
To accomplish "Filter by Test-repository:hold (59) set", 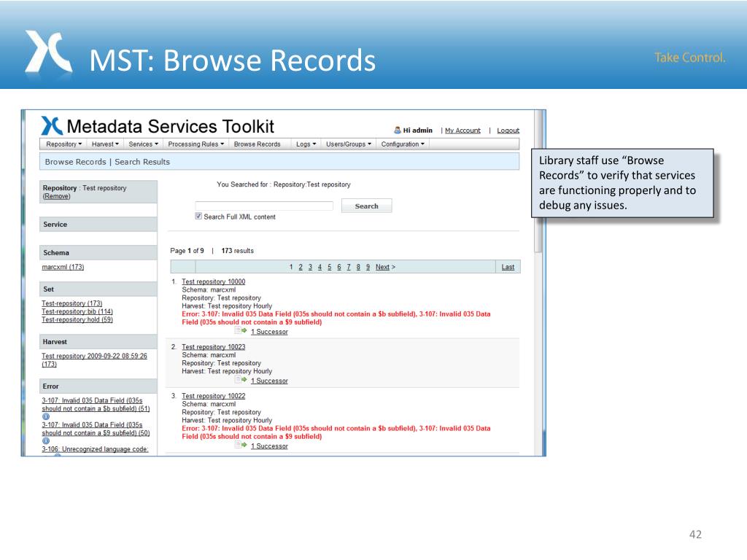I will point(77,319).
